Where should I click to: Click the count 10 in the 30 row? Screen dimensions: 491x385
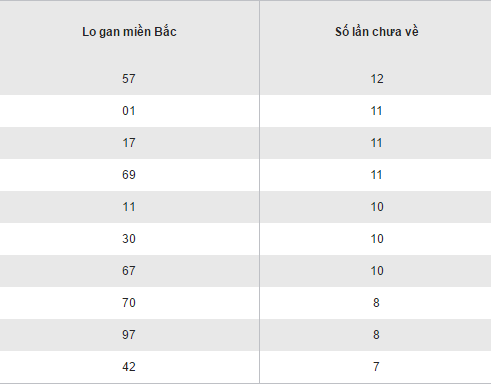pos(377,239)
